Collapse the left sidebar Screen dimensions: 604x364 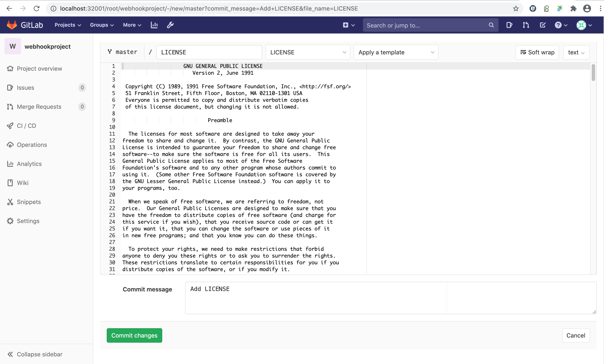[39, 354]
